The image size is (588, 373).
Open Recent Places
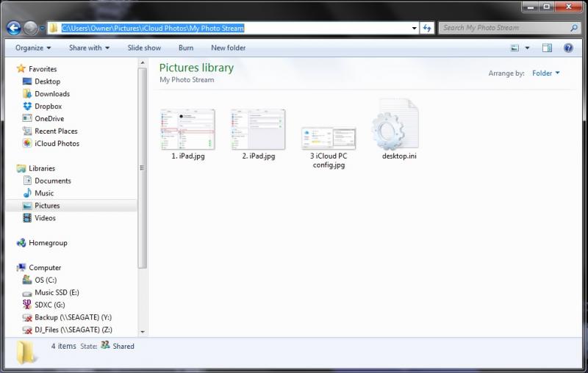pos(56,131)
